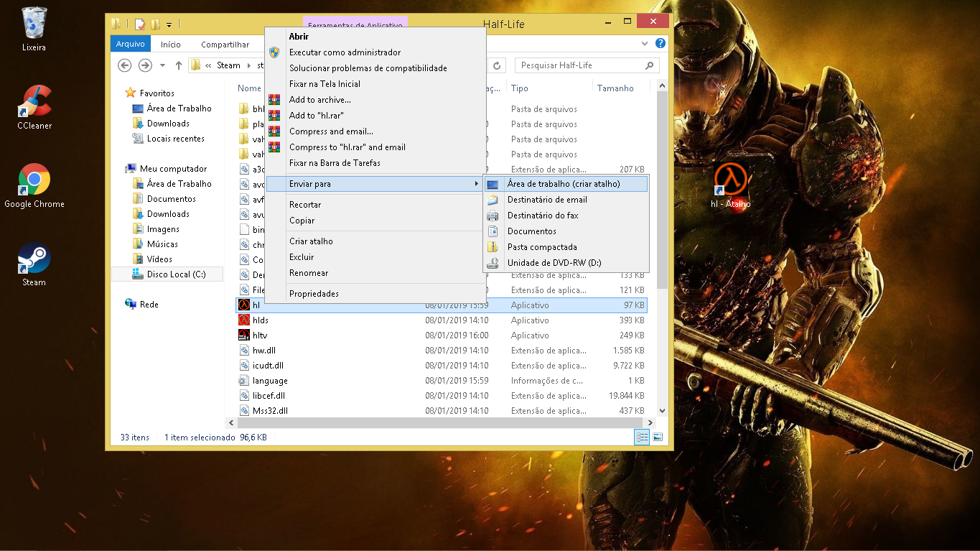980x551 pixels.
Task: Open Locais recentes in the navigation pane
Action: (169, 139)
